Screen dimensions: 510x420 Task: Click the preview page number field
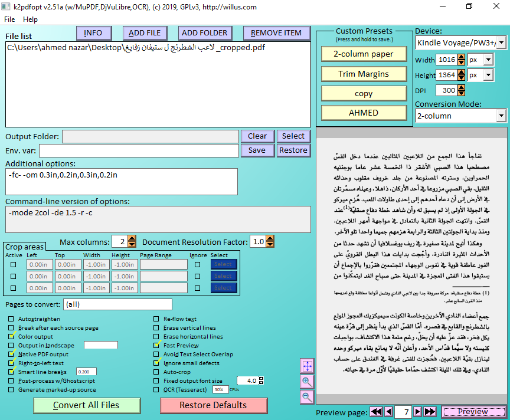pyautogui.click(x=403, y=412)
